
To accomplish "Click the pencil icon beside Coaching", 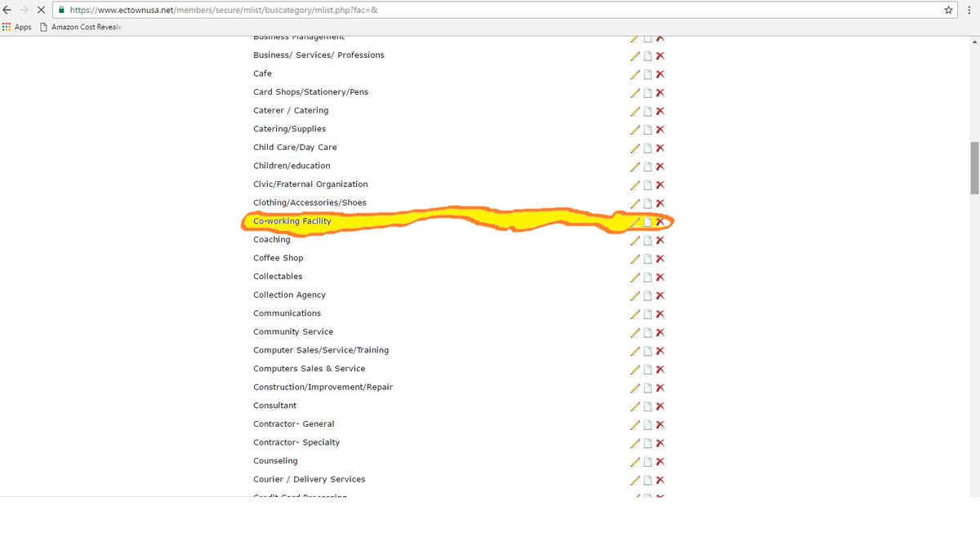I will pyautogui.click(x=635, y=240).
